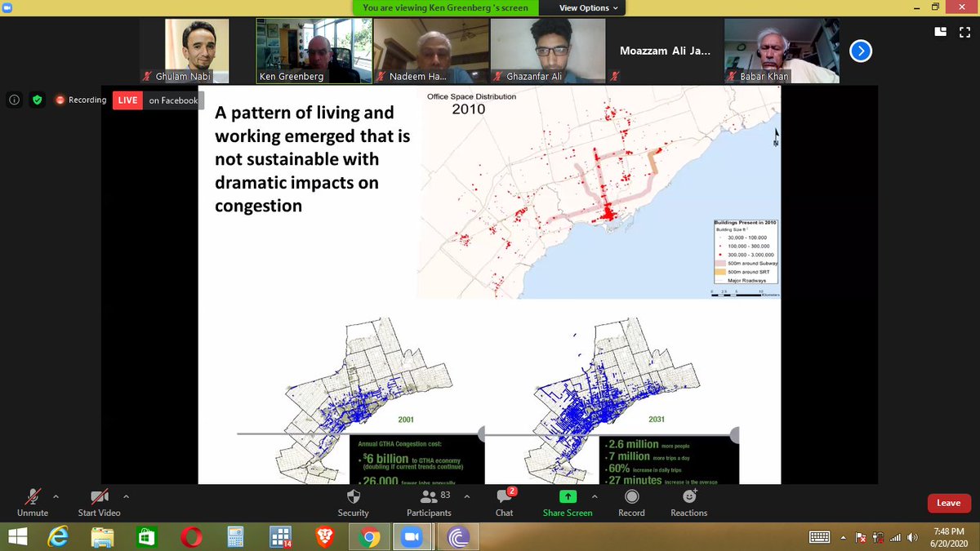Click the green Share Screen button
Screen dimensions: 980x551
tap(568, 502)
